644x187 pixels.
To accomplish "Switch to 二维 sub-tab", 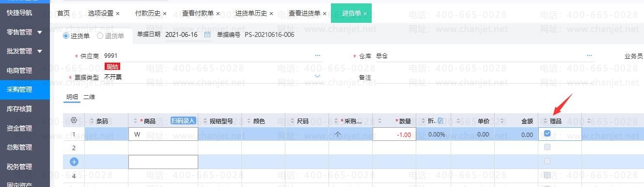I will coord(89,97).
